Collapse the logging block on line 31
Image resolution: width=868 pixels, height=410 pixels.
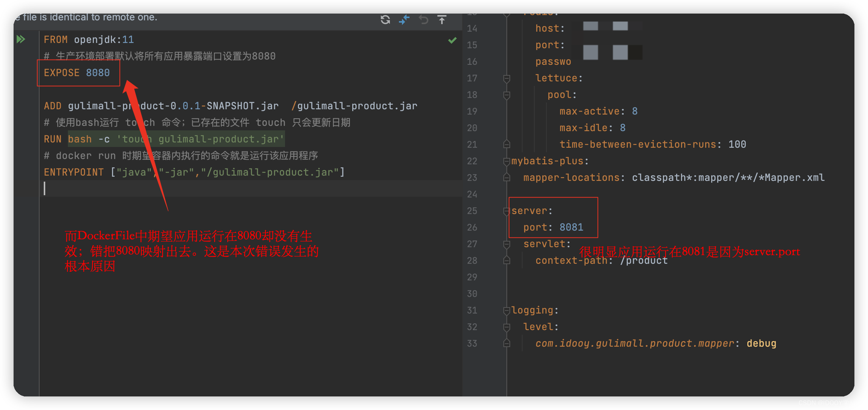pos(506,310)
